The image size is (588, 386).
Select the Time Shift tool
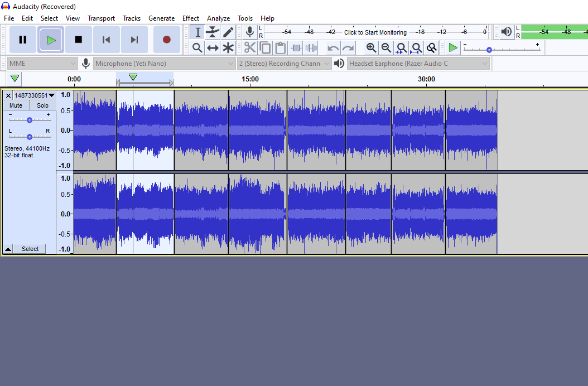click(213, 47)
